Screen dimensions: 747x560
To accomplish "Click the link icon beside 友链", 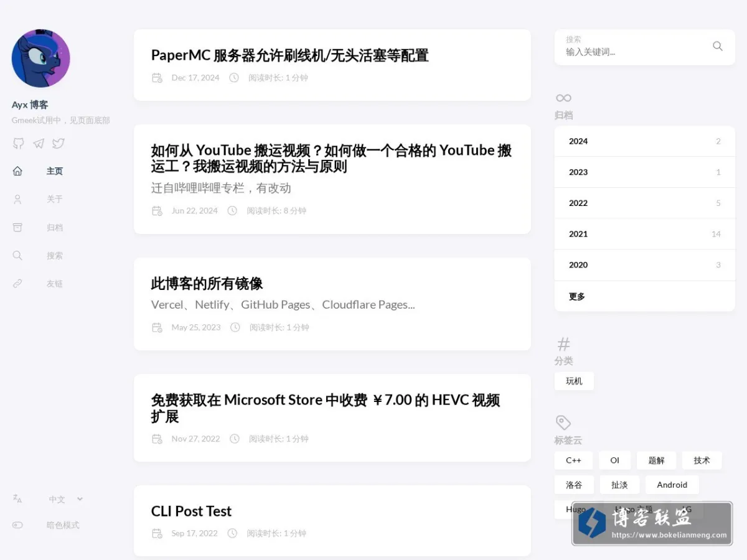I will click(x=17, y=284).
